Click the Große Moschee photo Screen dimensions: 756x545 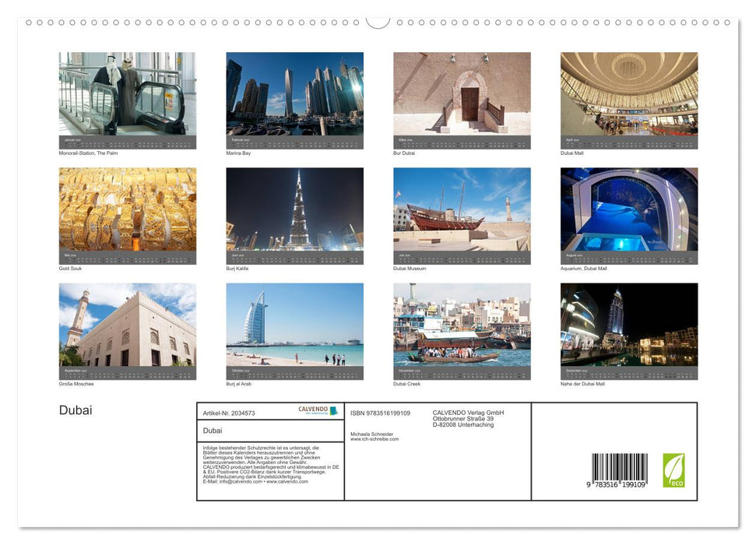tap(127, 331)
